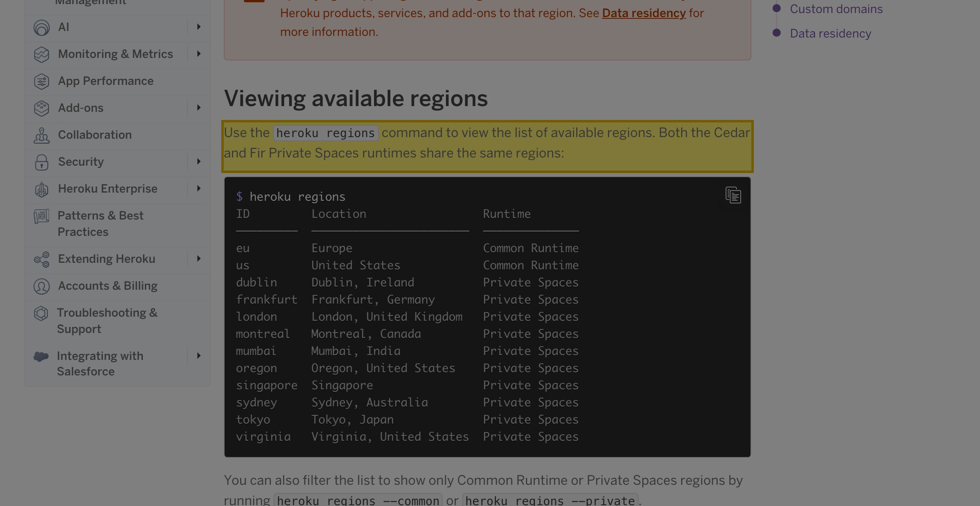Click 'Virginia, United States' location text
The width and height of the screenshot is (980, 506).
[x=390, y=437]
